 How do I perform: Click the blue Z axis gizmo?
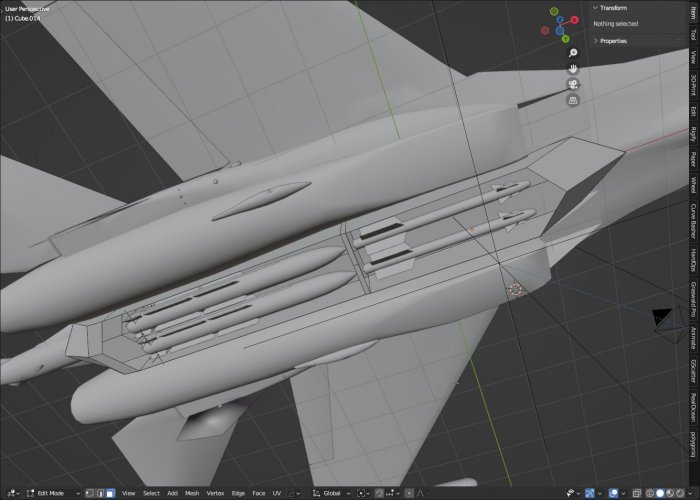pyautogui.click(x=560, y=20)
